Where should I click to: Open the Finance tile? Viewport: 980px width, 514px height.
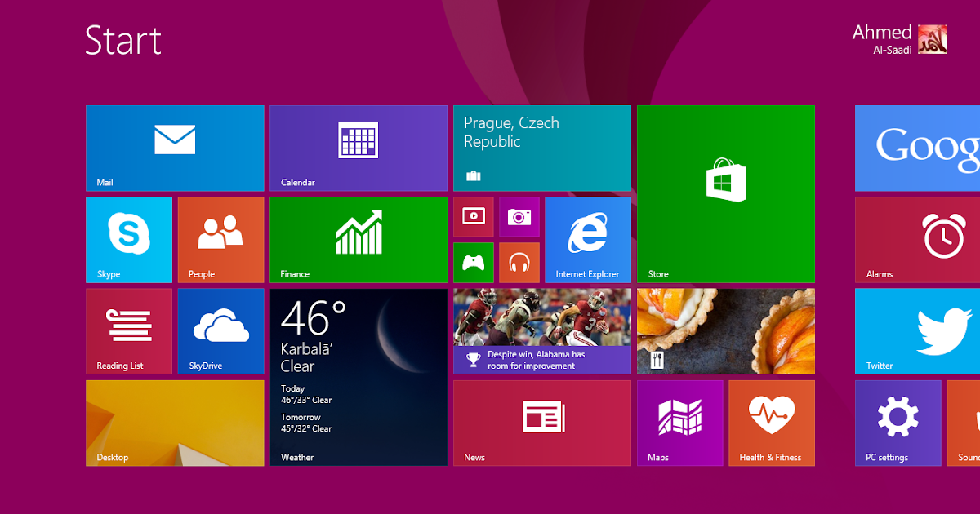[359, 240]
